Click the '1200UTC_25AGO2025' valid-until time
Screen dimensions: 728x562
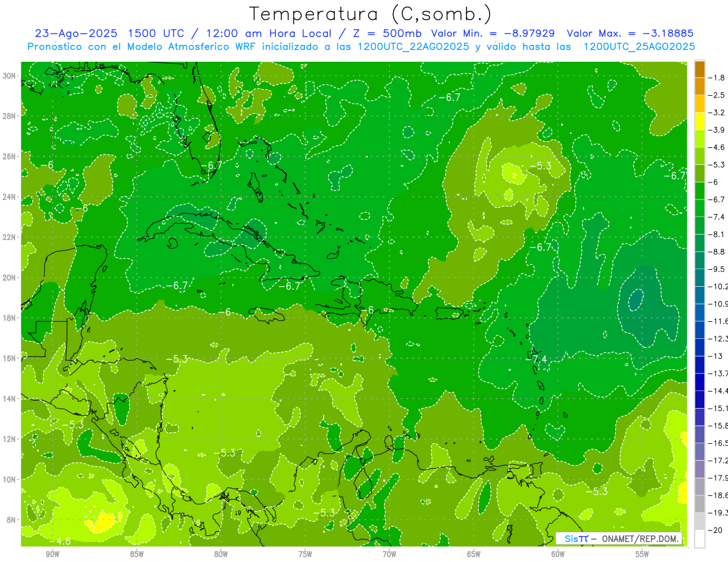click(x=639, y=47)
